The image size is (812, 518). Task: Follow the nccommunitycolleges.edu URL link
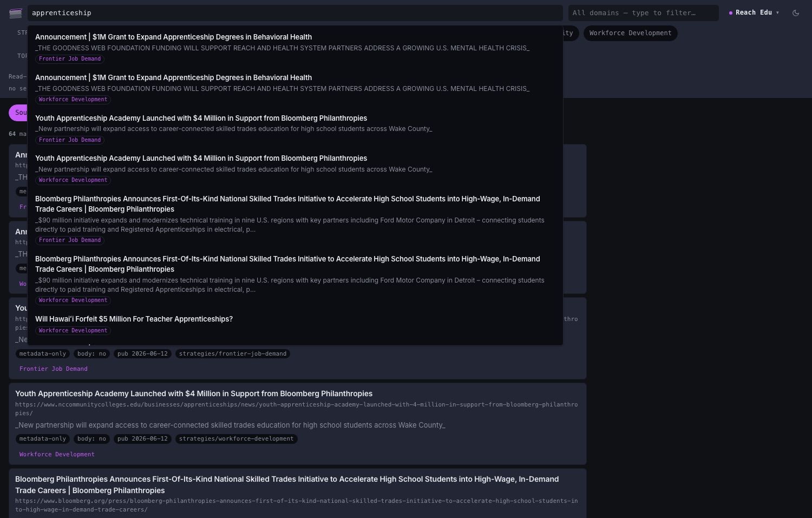click(x=296, y=409)
